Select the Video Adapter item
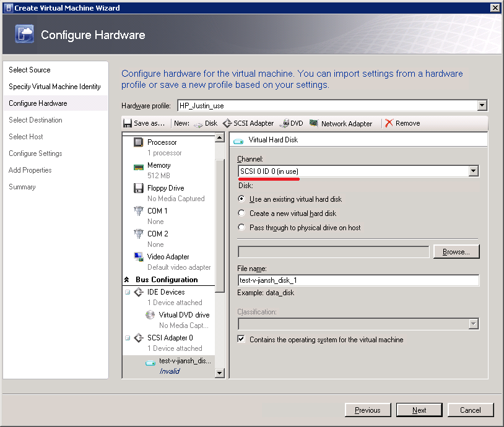Viewport: 504px width, 427px height. click(168, 257)
